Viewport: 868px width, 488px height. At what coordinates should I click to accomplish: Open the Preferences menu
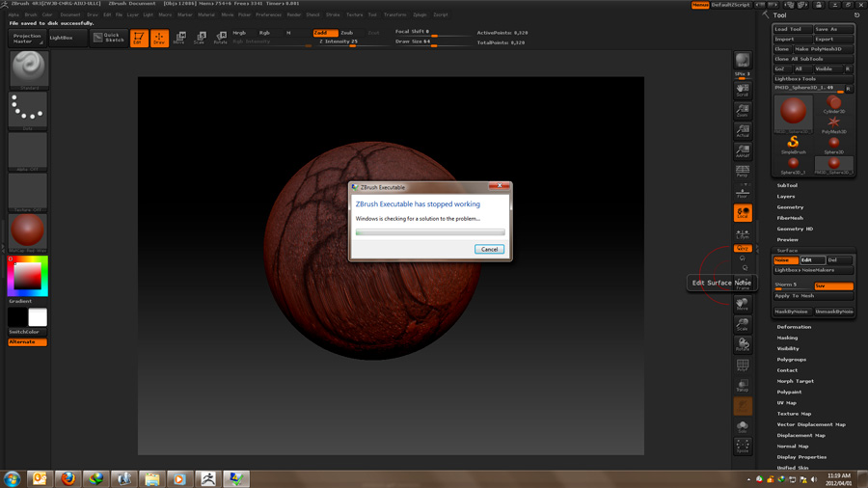(x=268, y=14)
